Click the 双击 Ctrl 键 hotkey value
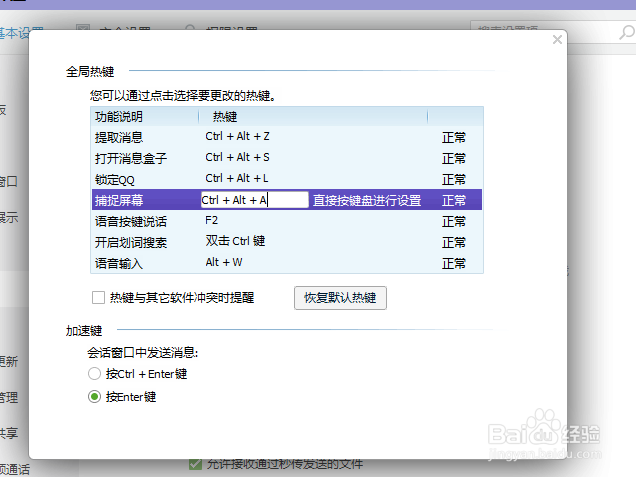Screen dimensions: 636x477 click(x=235, y=241)
